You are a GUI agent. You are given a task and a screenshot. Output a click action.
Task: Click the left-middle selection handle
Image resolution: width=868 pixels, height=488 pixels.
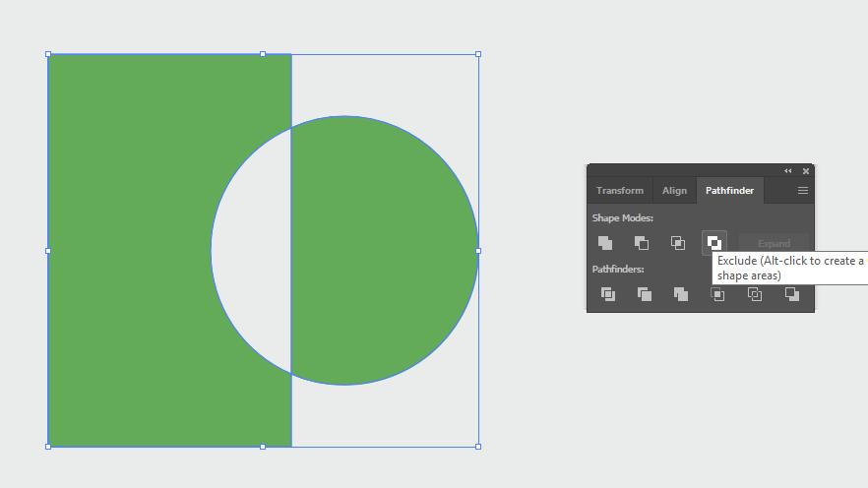48,251
